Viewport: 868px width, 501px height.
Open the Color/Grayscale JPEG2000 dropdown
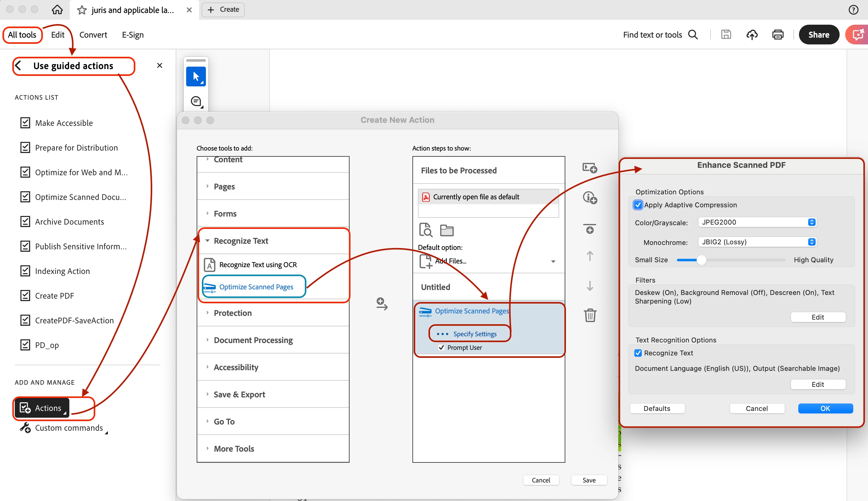[757, 222]
